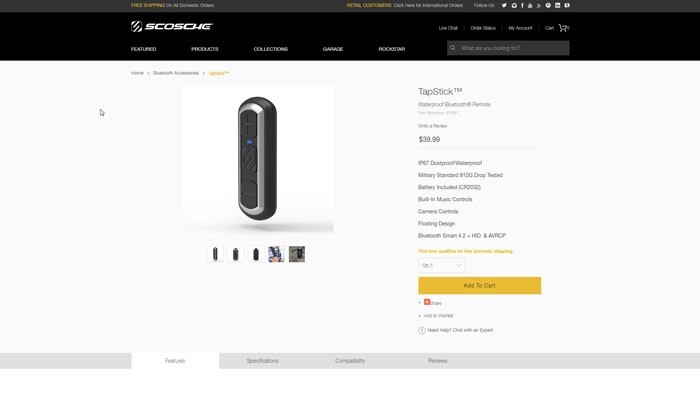Click the yellow Add To Cart button
The width and height of the screenshot is (700, 396).
pyautogui.click(x=479, y=286)
